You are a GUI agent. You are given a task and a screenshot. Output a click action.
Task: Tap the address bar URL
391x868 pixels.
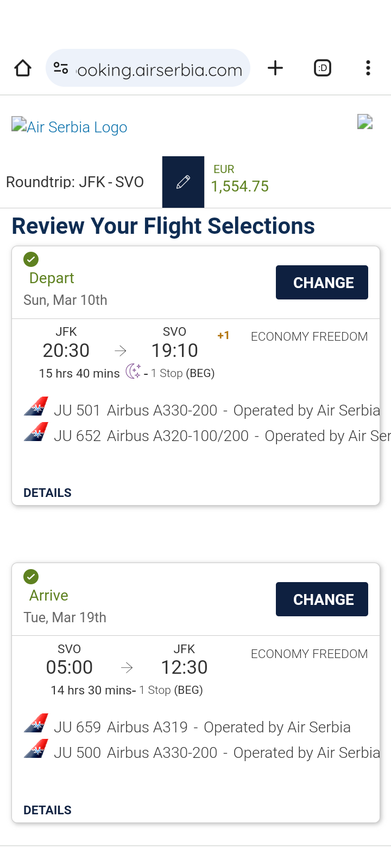[160, 70]
